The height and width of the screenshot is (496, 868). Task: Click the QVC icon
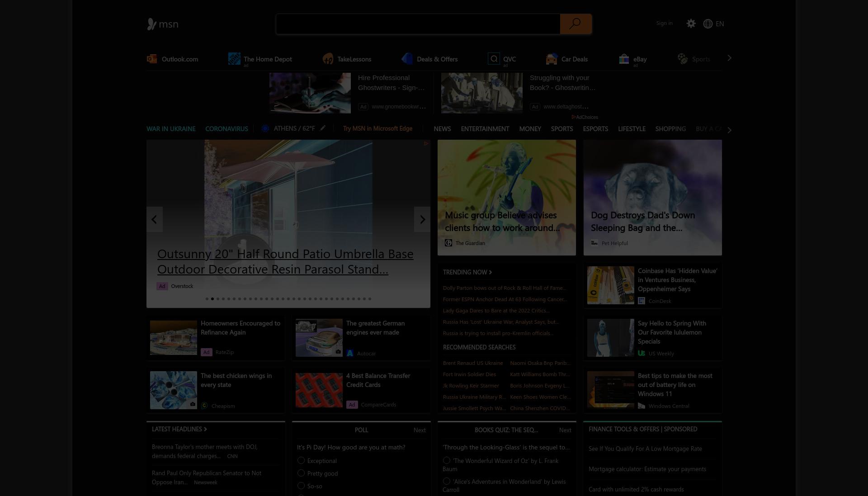point(494,58)
